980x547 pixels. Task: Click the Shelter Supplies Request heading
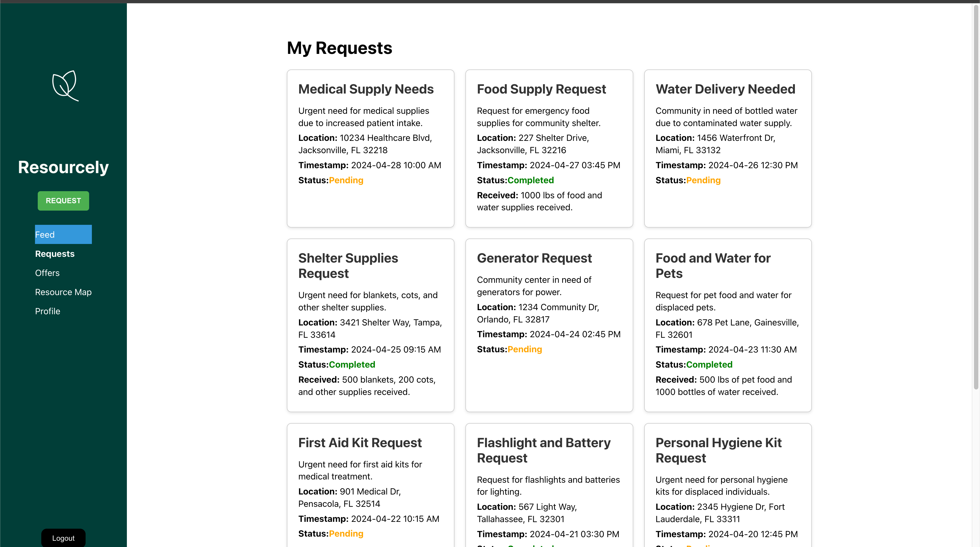click(x=348, y=266)
